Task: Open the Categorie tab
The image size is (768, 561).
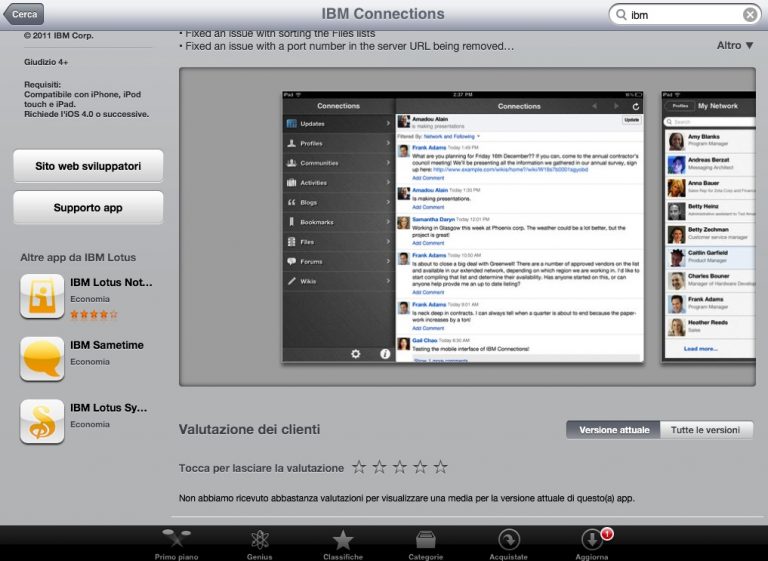Action: [x=426, y=544]
